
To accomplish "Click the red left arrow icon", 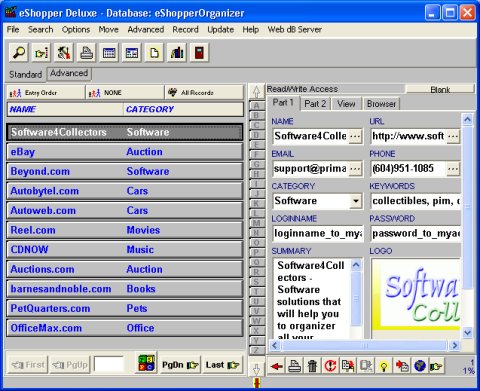I will click(x=276, y=366).
